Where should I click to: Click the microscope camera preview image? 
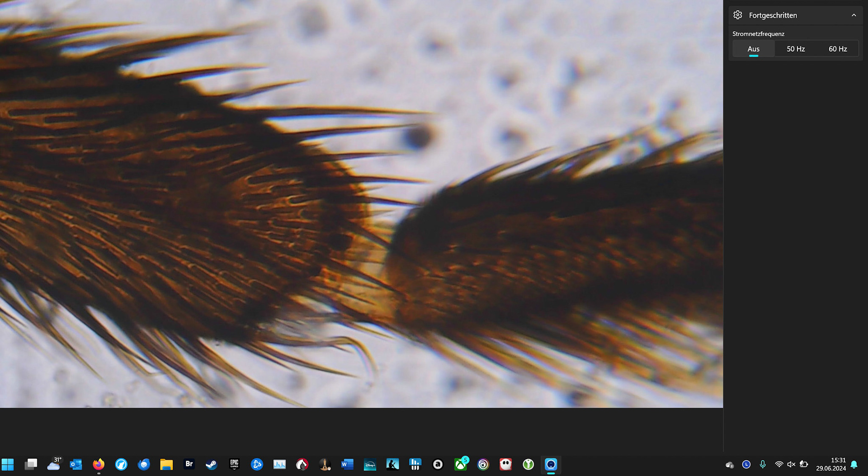361,204
